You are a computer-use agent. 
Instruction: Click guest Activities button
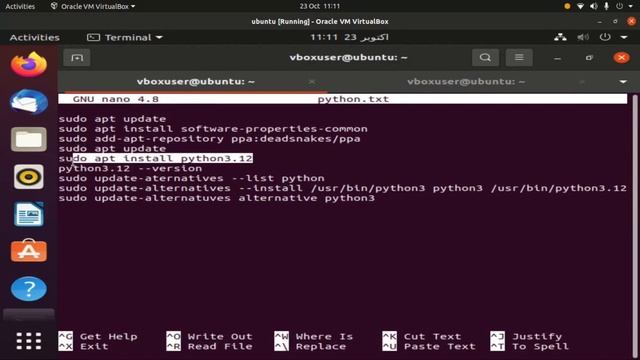[x=34, y=38]
